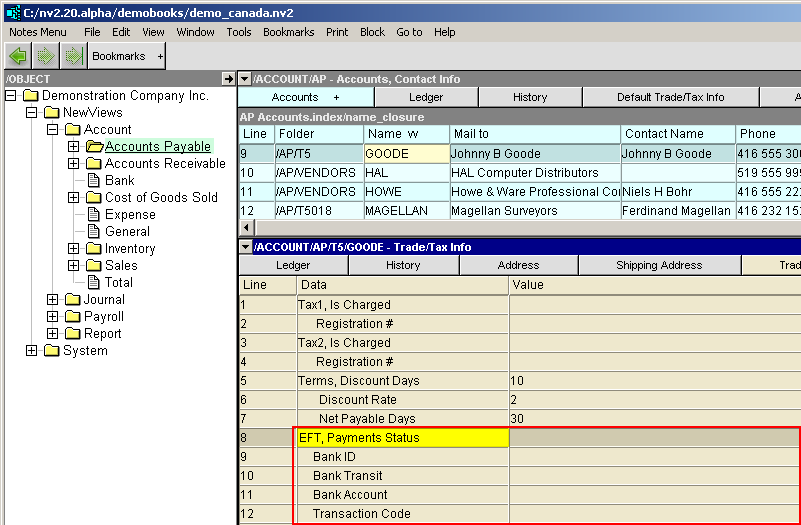Switch to the Shipping Address tab

(659, 265)
